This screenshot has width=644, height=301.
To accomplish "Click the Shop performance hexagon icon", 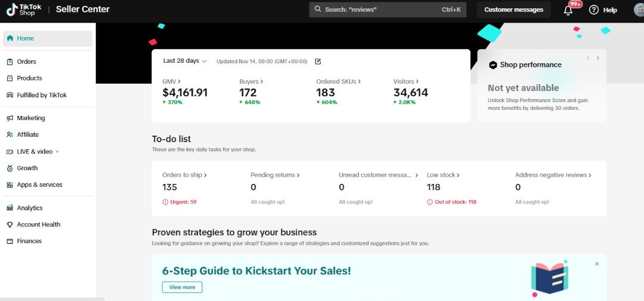I will point(493,65).
